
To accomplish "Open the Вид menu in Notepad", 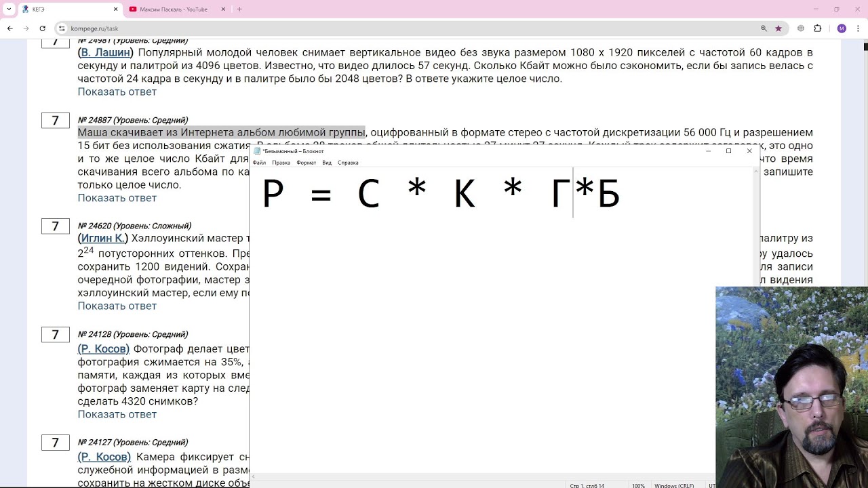I will [327, 163].
